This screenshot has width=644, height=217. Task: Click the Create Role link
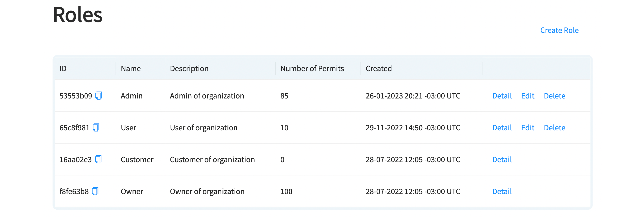coord(559,30)
